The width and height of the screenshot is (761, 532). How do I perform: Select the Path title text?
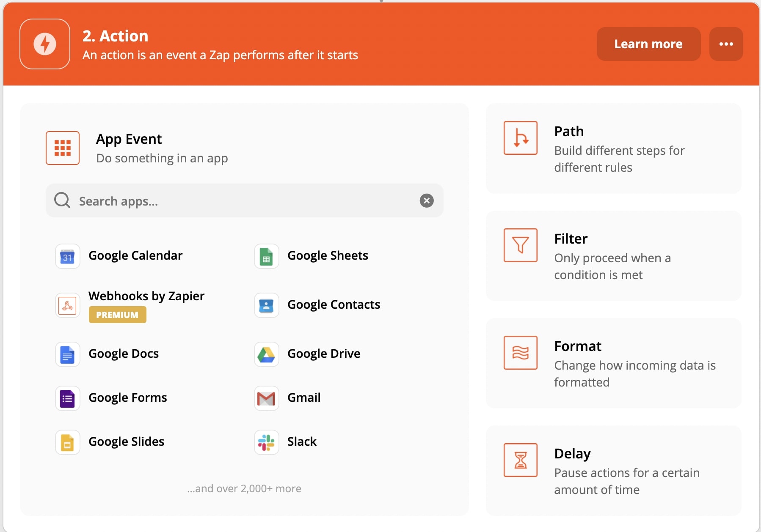569,132
